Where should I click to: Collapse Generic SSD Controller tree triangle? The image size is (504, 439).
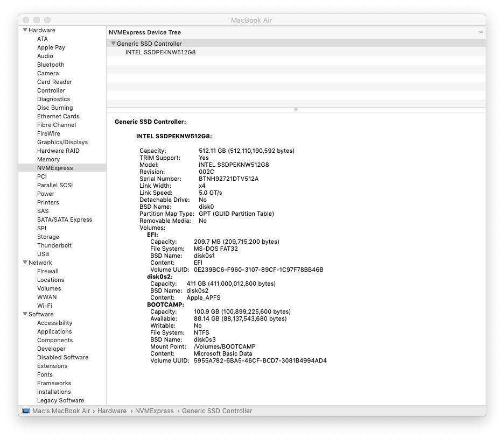point(113,44)
